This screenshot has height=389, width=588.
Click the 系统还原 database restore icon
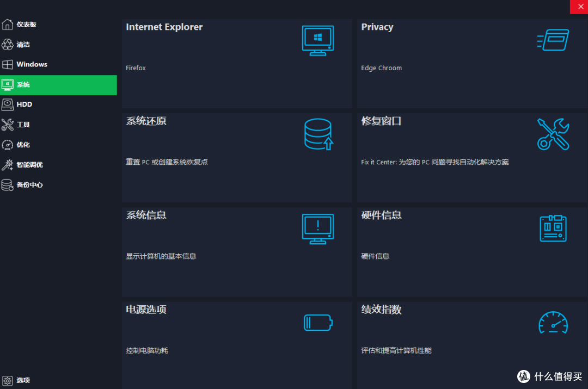click(x=318, y=134)
